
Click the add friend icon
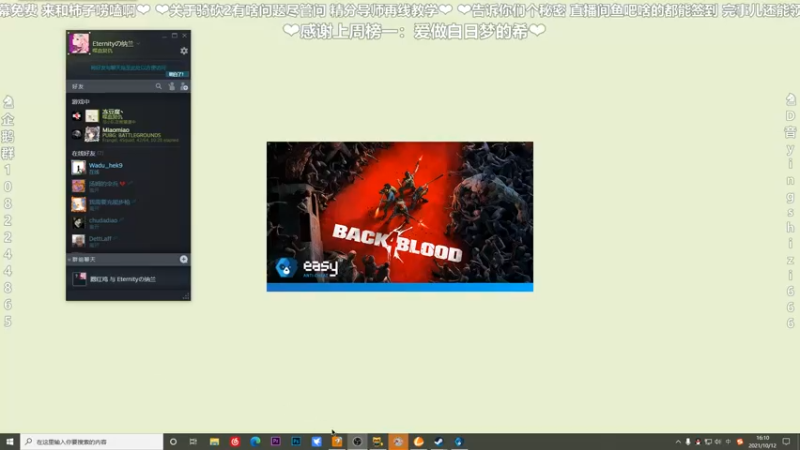(184, 87)
